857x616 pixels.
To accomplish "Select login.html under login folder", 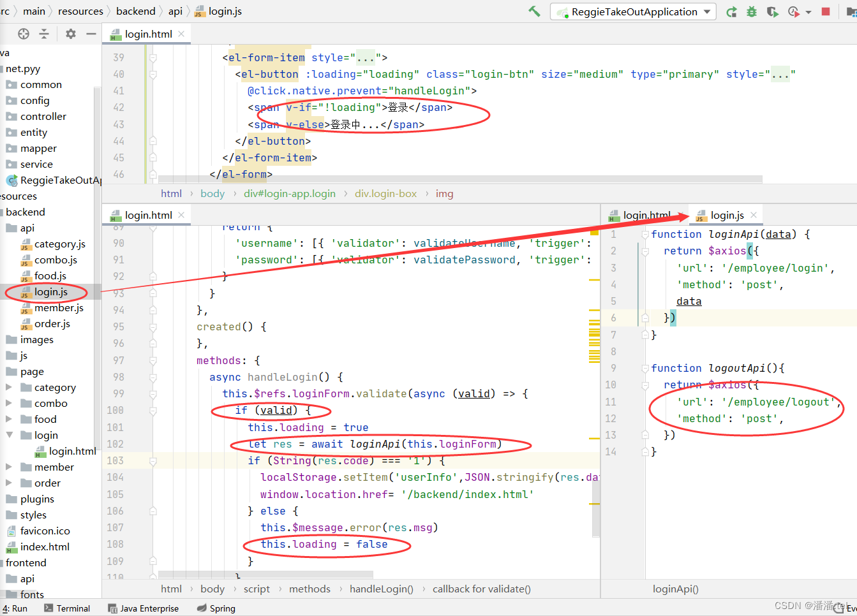I will pyautogui.click(x=66, y=451).
